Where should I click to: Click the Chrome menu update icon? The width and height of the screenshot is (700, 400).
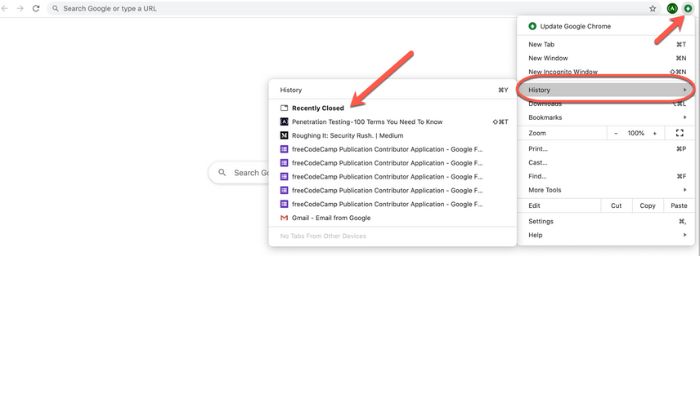click(x=688, y=8)
